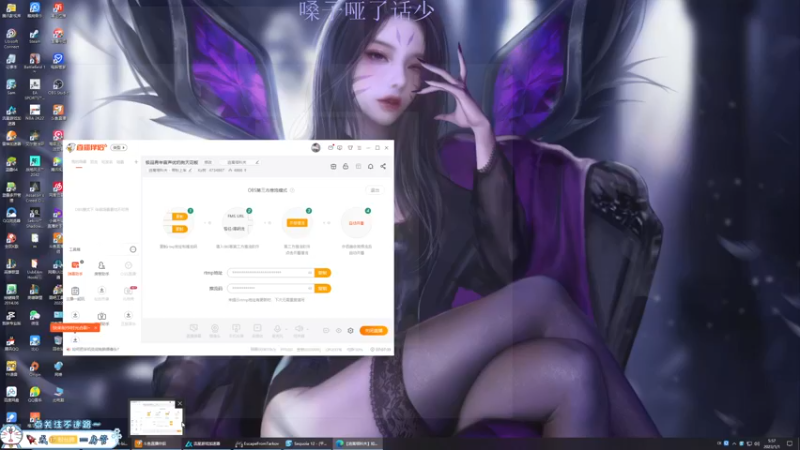The image size is (800, 450).
Task: Click the taskbar preview thumbnail
Action: [156, 417]
